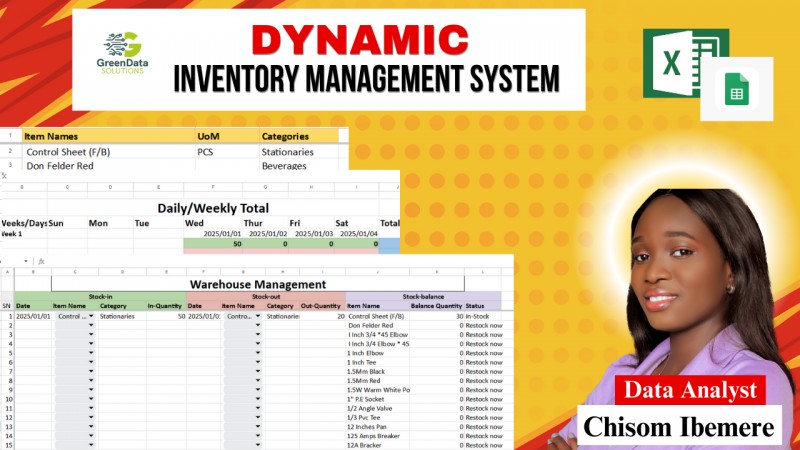The width and height of the screenshot is (800, 450).
Task: Open the Stock-in 'Control ...' item dropdown in row 1
Action: coord(91,316)
